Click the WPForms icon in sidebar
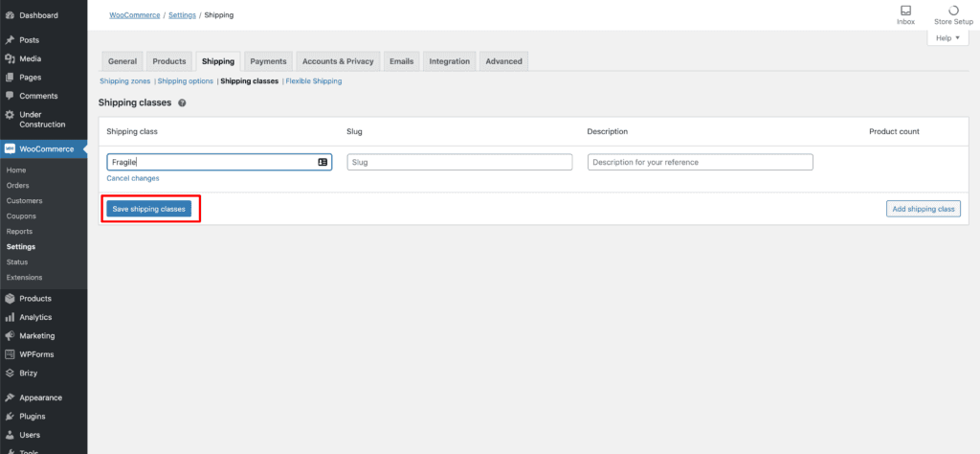Viewport: 980px width, 454px height. click(10, 354)
